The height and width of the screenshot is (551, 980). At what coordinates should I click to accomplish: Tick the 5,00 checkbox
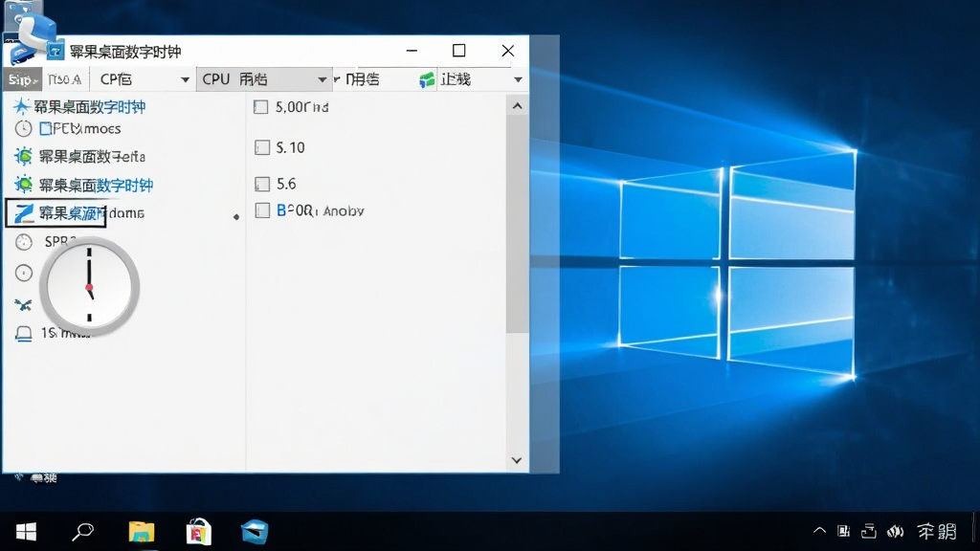[x=260, y=107]
